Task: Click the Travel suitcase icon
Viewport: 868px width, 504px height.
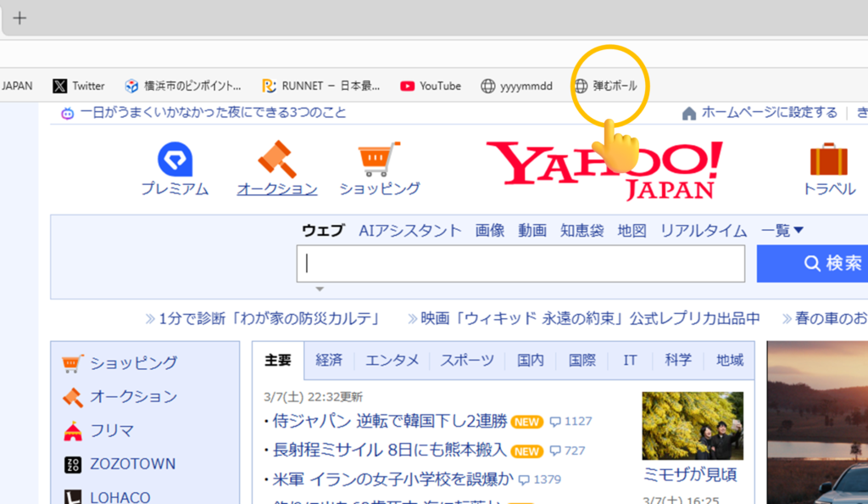Action: click(828, 160)
